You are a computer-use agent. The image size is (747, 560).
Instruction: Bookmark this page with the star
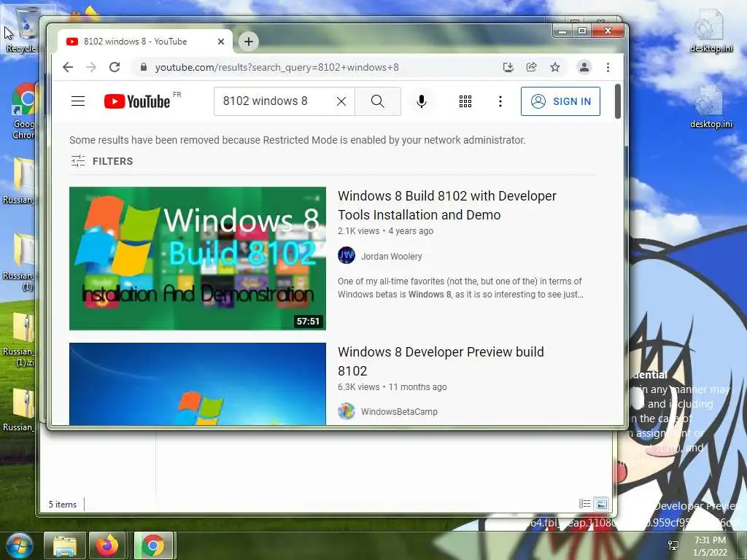555,67
